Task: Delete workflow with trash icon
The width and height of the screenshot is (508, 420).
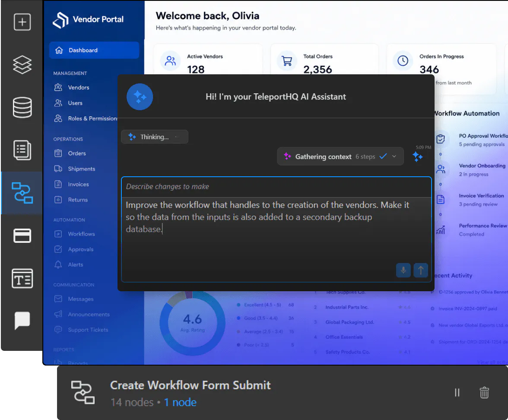Action: tap(484, 392)
